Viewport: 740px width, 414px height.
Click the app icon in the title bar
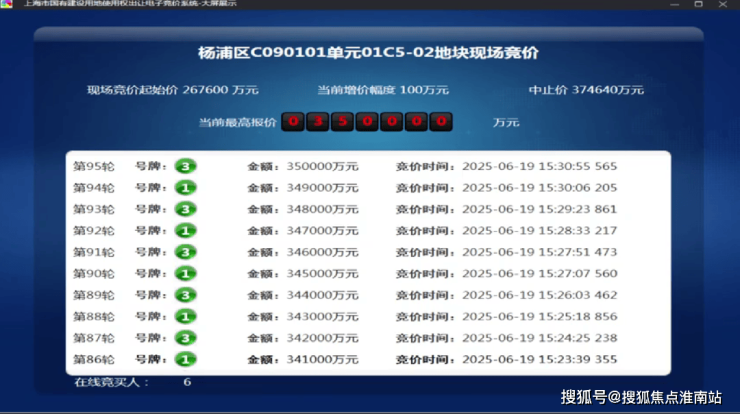coord(6,5)
